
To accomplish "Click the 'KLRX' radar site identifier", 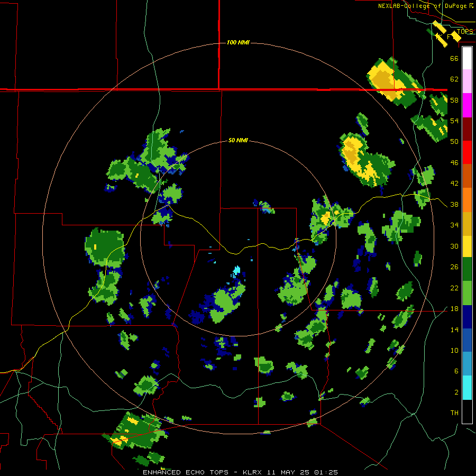I will [253, 472].
